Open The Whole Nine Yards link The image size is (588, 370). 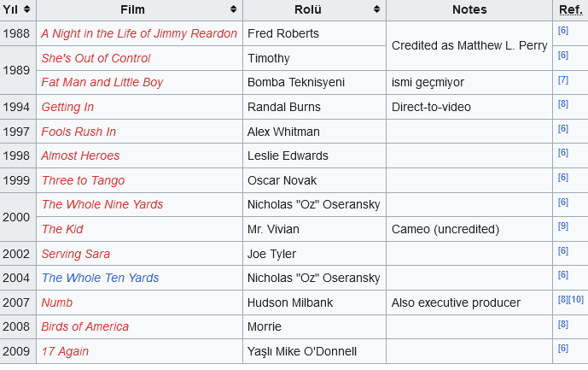[x=102, y=204]
